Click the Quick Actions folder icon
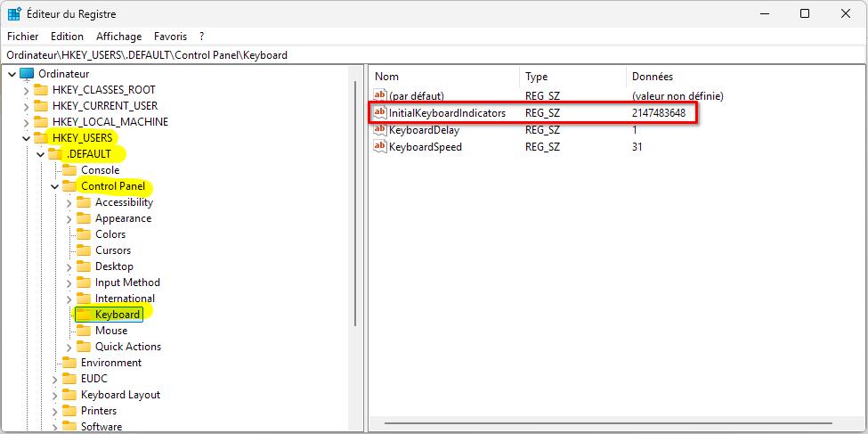868x434 pixels. click(x=84, y=347)
